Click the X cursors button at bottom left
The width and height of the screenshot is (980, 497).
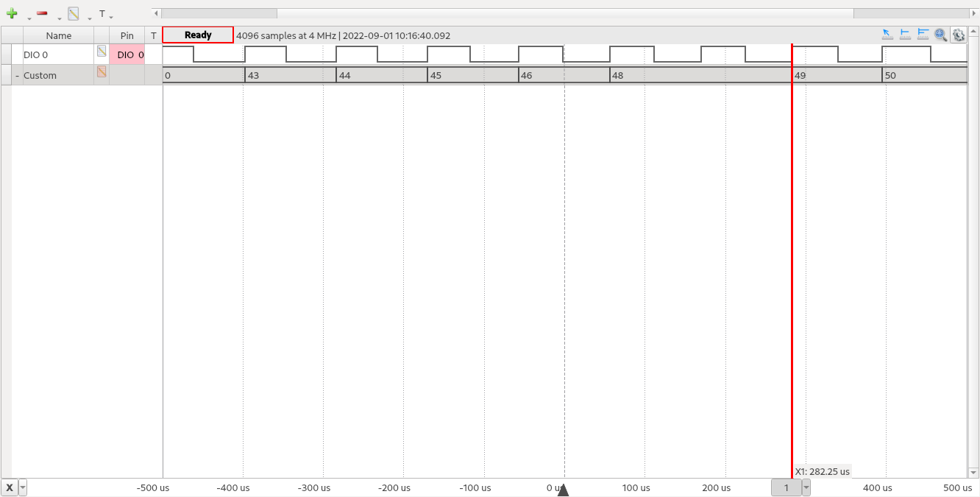point(9,487)
